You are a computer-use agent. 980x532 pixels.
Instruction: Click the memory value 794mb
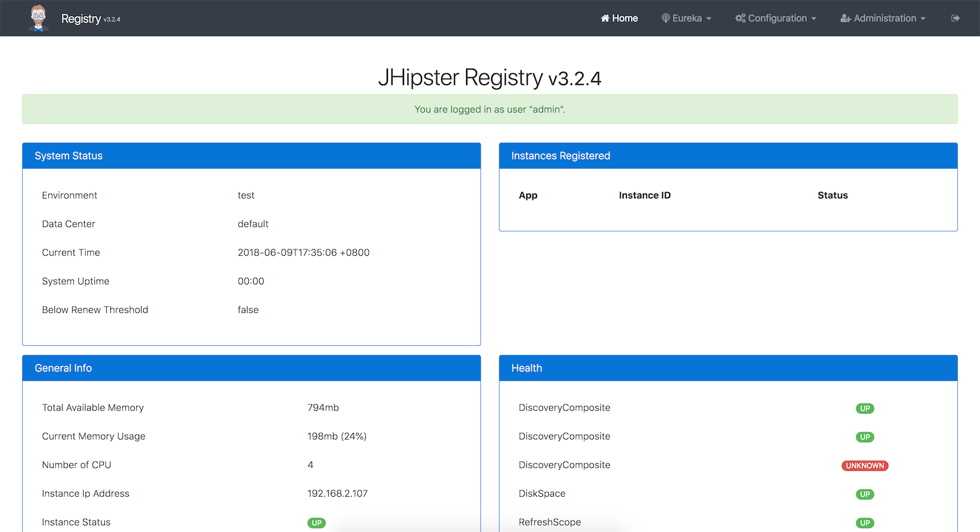point(323,407)
